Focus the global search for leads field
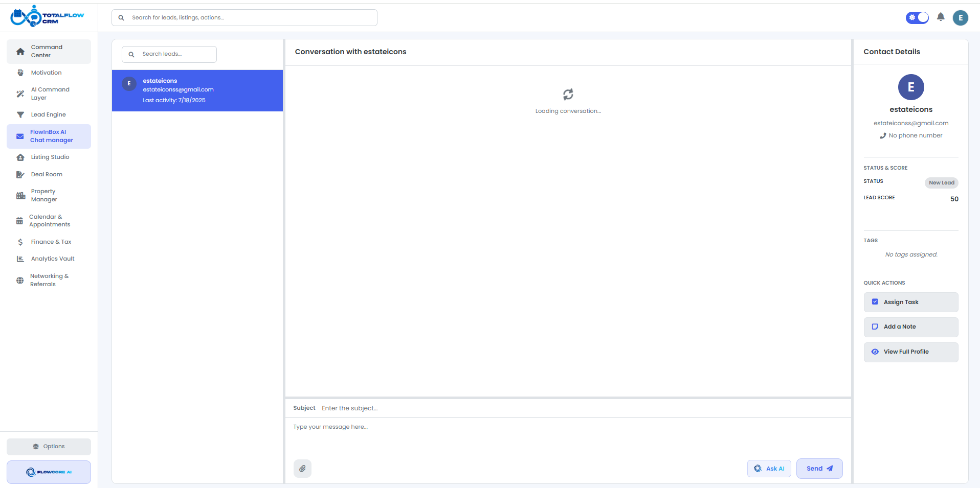Viewport: 980px width, 488px height. point(244,17)
